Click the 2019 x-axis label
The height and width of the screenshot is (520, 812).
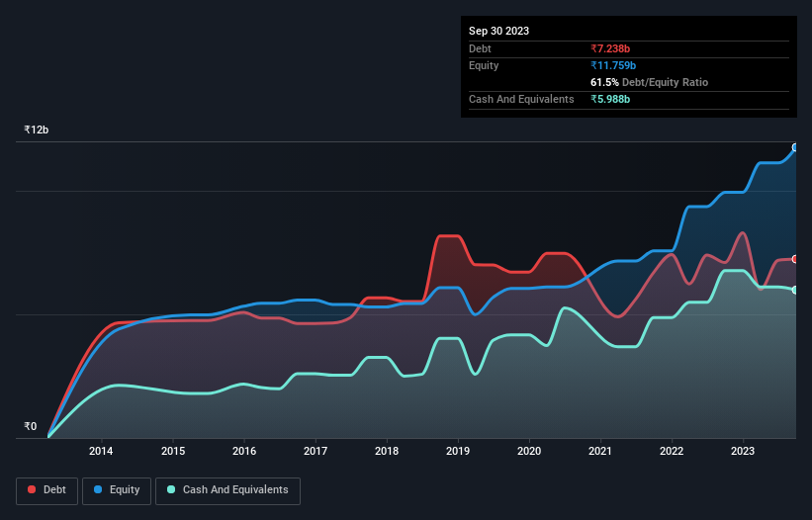458,451
